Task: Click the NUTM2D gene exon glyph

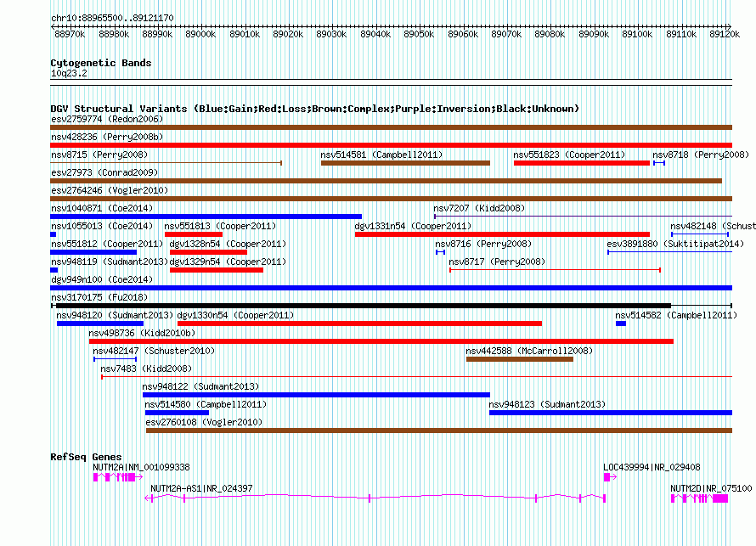Action: (x=700, y=498)
